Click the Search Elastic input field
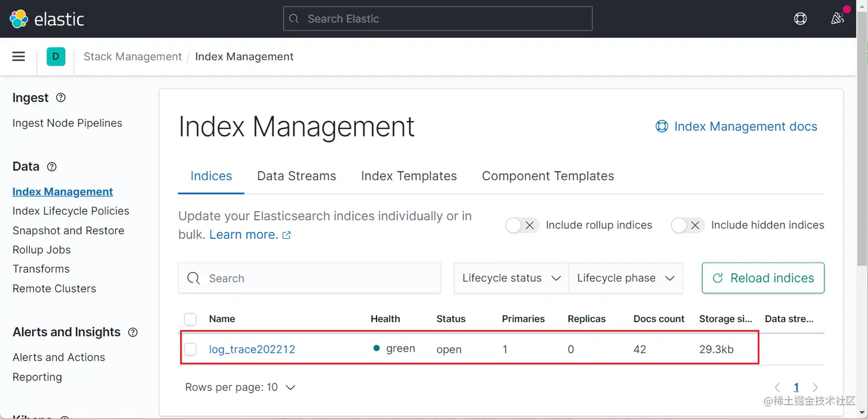 click(437, 19)
